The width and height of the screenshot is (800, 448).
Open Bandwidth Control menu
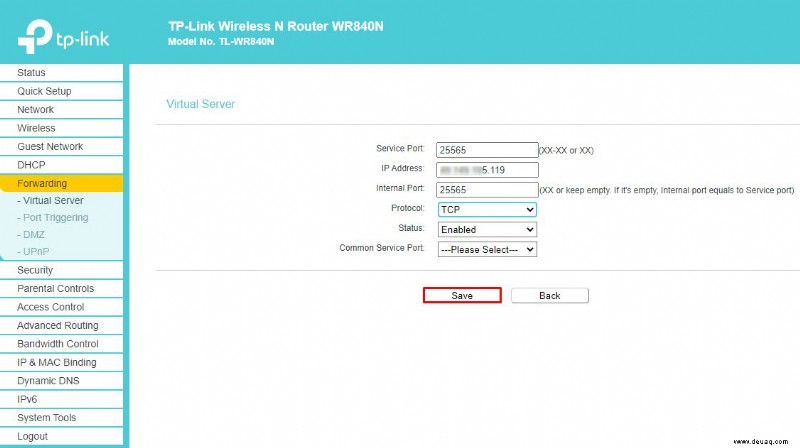(x=61, y=344)
